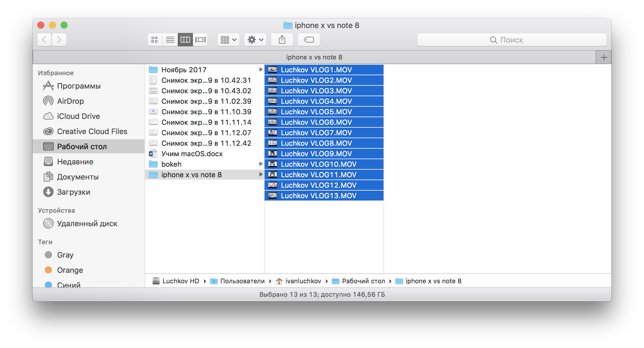This screenshot has height=348, width=644.
Task: Open Creative Cloud Files sidebar item
Action: (x=92, y=131)
